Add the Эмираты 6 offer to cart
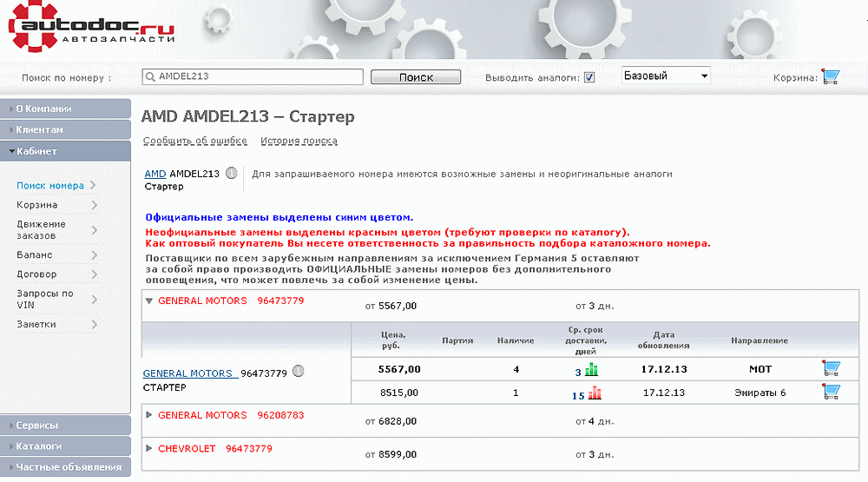 point(831,392)
